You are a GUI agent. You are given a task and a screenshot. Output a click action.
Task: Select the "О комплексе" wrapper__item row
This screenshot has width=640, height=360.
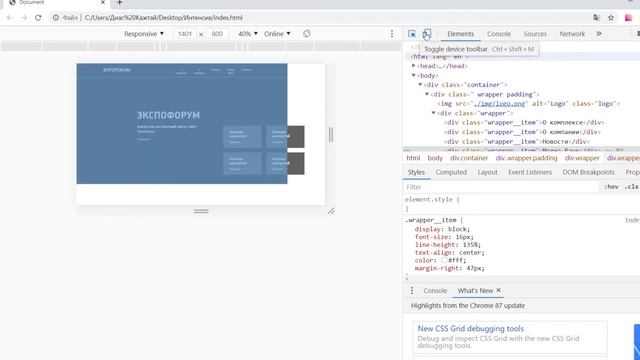(524, 122)
